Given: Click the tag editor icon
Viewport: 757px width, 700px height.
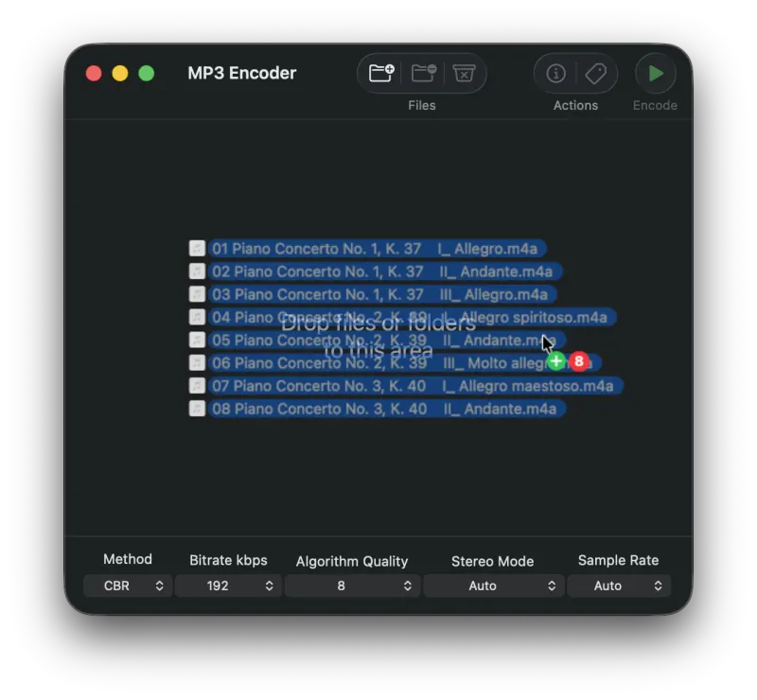Looking at the screenshot, I should 596,74.
